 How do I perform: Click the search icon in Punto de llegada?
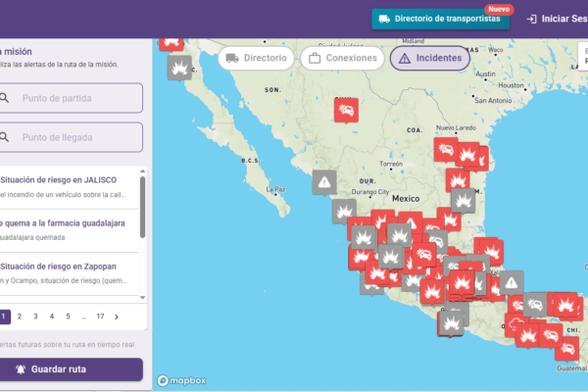[5, 137]
